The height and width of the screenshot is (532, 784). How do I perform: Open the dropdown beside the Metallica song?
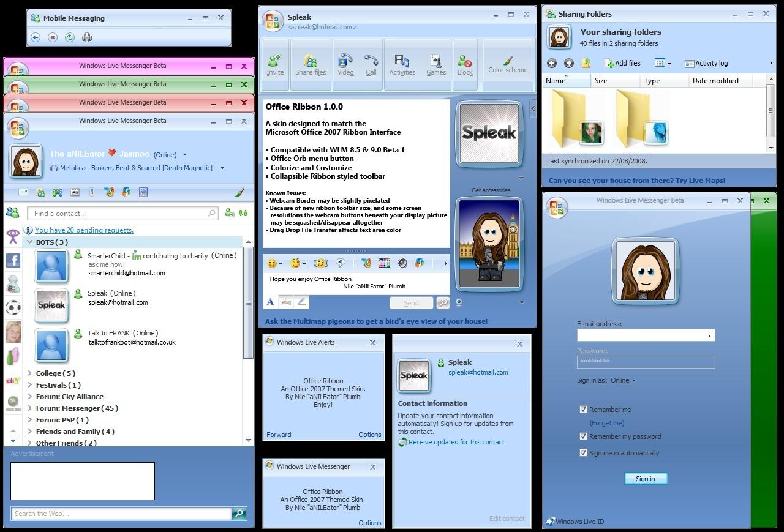tap(222, 168)
